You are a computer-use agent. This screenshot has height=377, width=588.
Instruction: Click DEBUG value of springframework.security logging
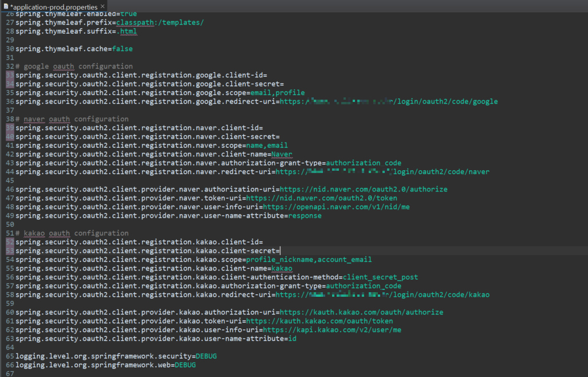(x=206, y=356)
